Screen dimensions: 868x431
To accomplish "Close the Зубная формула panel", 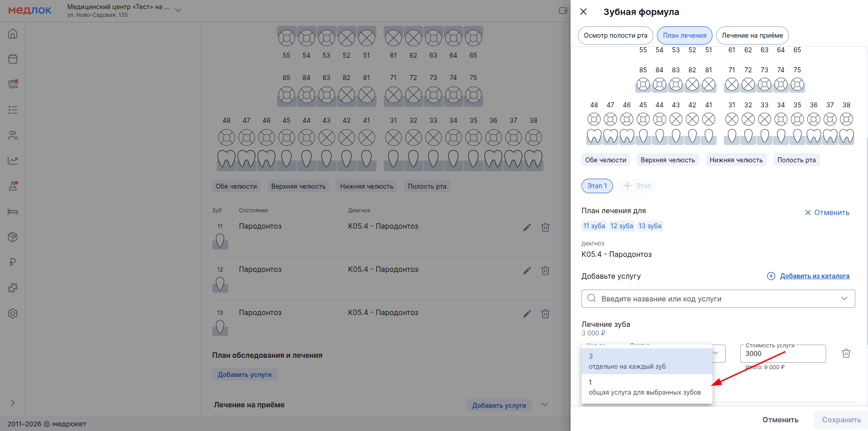I will [583, 12].
